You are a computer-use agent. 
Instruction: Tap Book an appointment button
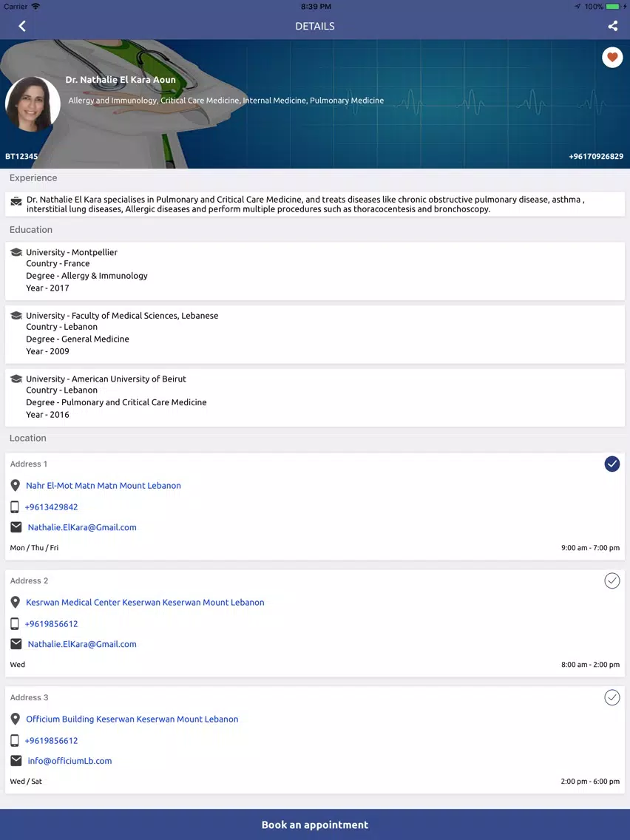pyautogui.click(x=315, y=824)
